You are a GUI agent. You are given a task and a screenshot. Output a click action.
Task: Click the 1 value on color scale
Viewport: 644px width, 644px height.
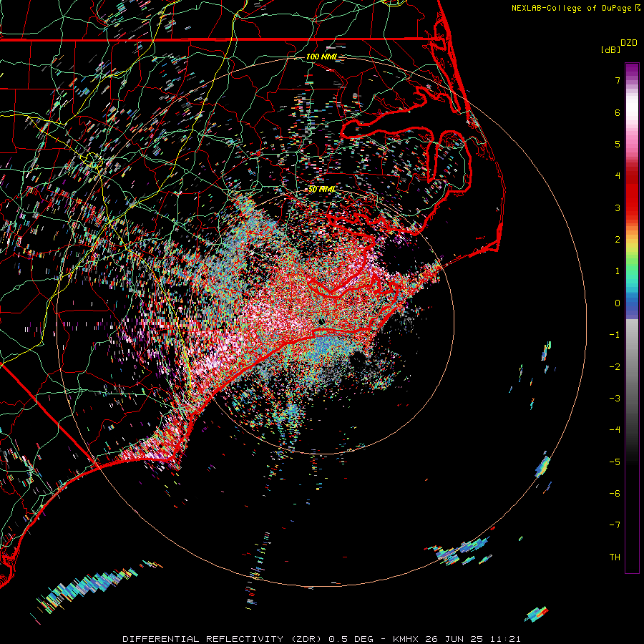point(618,271)
